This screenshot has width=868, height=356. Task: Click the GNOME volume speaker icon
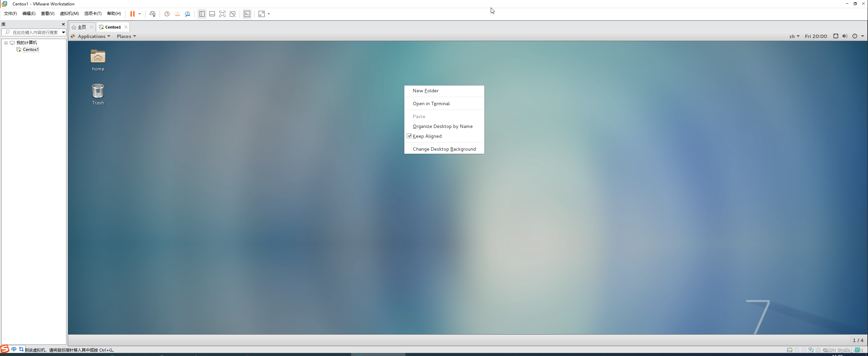coord(845,36)
